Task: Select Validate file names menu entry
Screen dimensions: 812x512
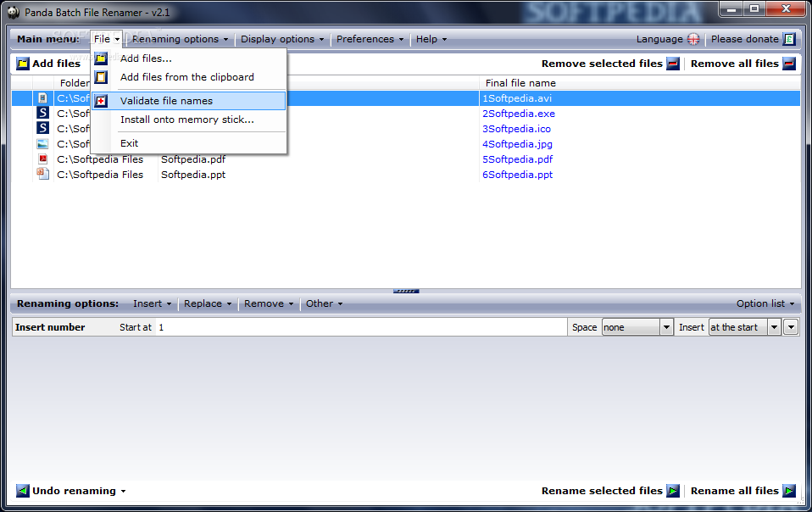Action: click(189, 101)
